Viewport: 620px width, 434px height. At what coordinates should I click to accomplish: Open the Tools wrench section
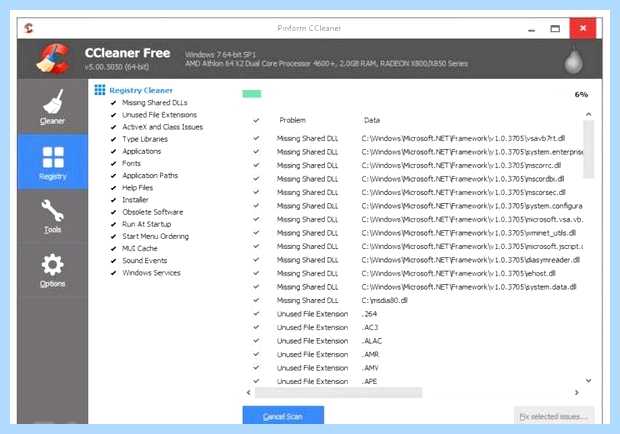pos(53,216)
